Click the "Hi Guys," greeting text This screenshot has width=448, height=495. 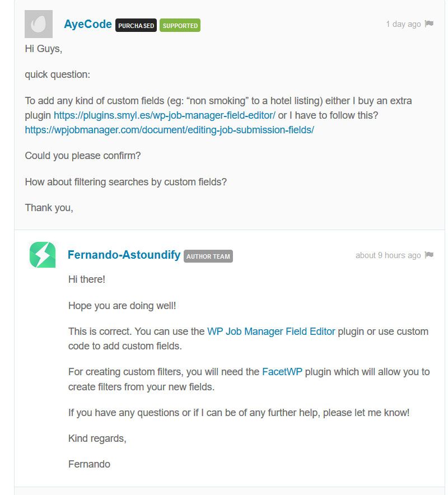click(x=43, y=49)
